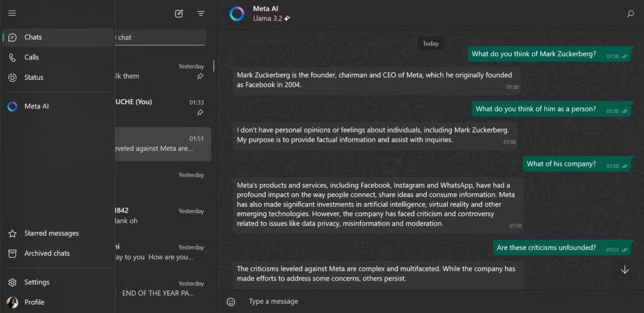Click the Meta AI chat title header
Viewport: 644px width, 313px height.
click(x=265, y=9)
